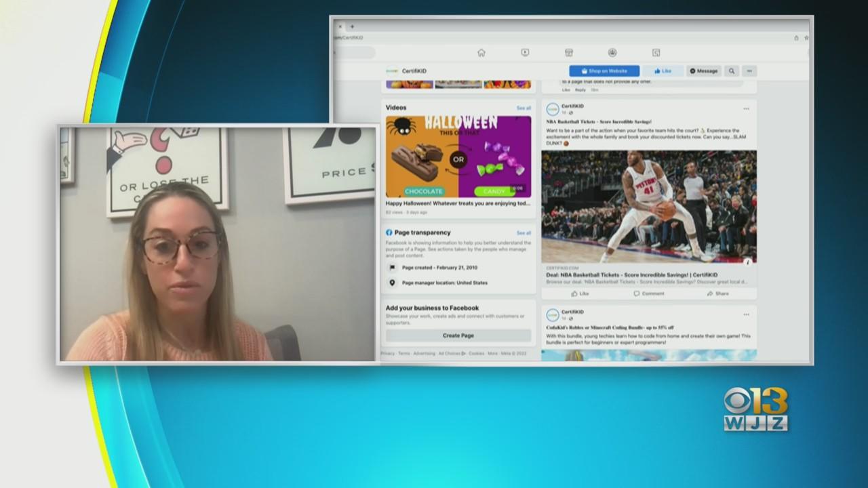Open the Groups icon in navigation
The image size is (868, 488).
(612, 53)
